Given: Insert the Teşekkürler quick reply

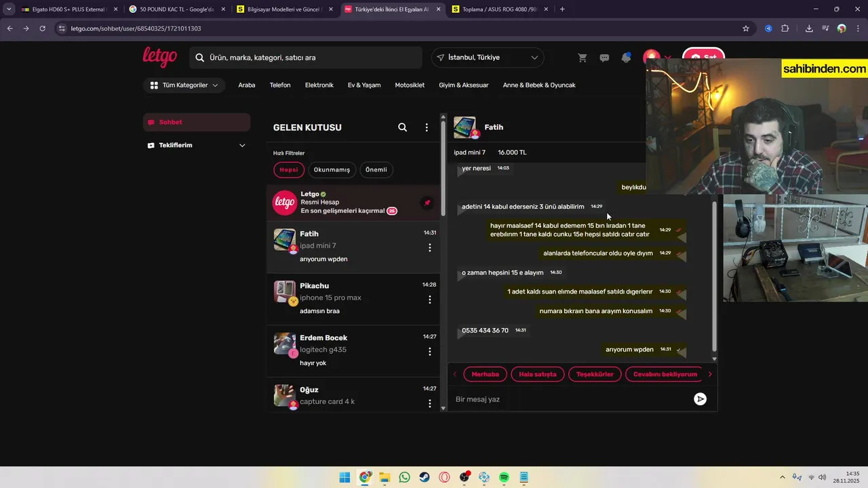Looking at the screenshot, I should coord(595,374).
